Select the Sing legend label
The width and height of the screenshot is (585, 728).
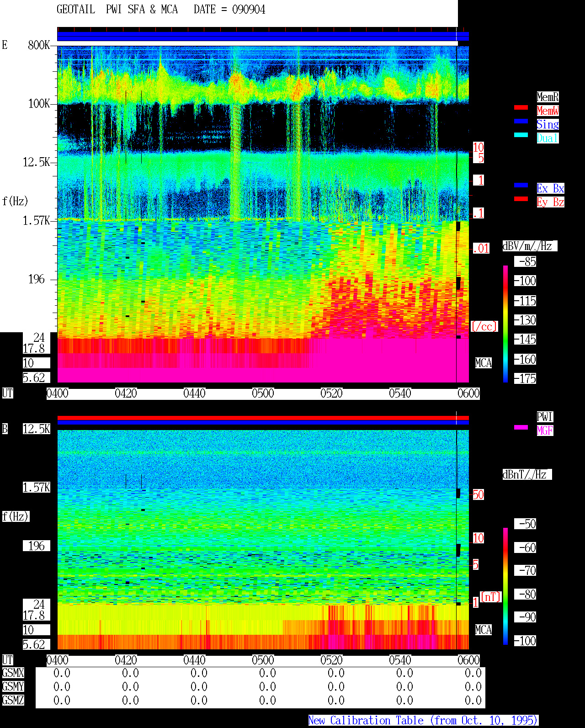tap(548, 124)
